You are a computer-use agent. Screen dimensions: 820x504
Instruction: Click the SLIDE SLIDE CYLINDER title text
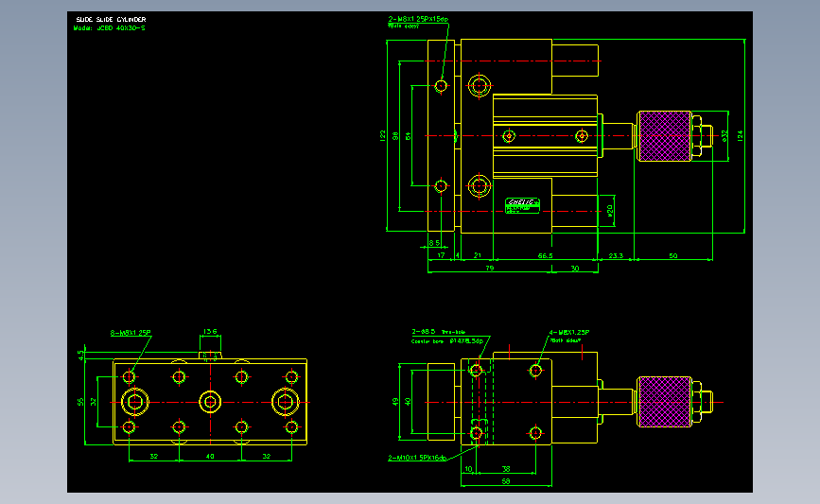[x=111, y=19]
